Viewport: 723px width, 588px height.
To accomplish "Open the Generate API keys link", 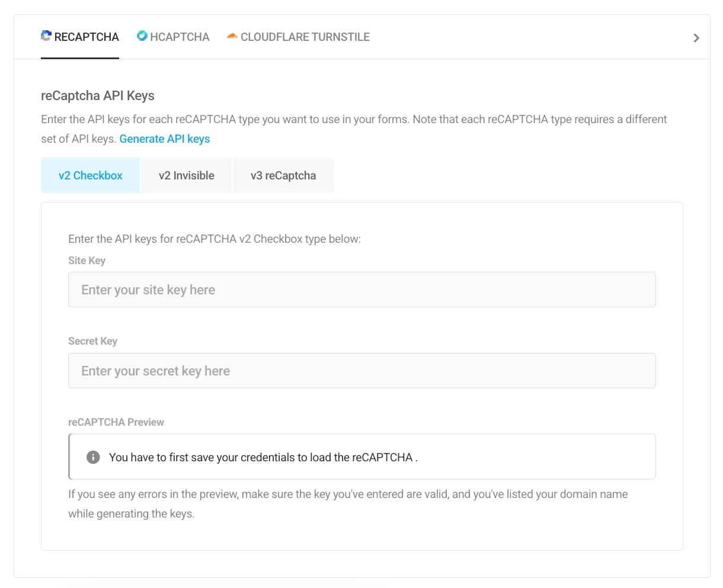I will pyautogui.click(x=165, y=139).
